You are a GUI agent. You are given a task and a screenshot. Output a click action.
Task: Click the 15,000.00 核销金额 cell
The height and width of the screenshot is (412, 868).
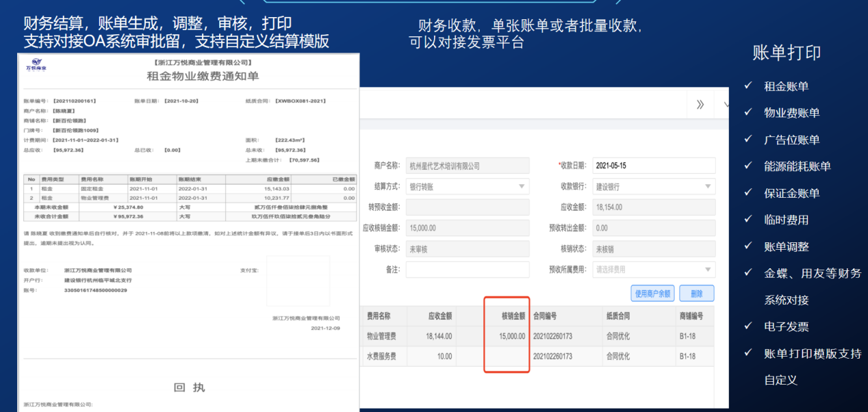tap(513, 336)
